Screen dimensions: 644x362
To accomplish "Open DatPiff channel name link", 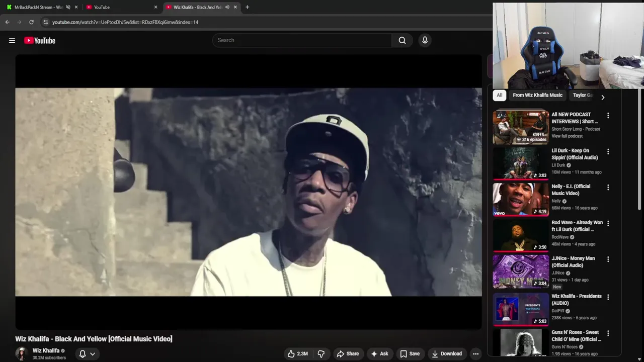I will [558, 311].
